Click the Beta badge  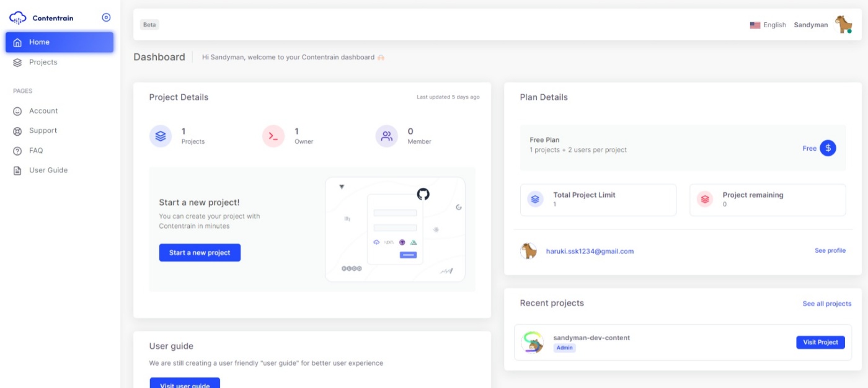click(149, 25)
